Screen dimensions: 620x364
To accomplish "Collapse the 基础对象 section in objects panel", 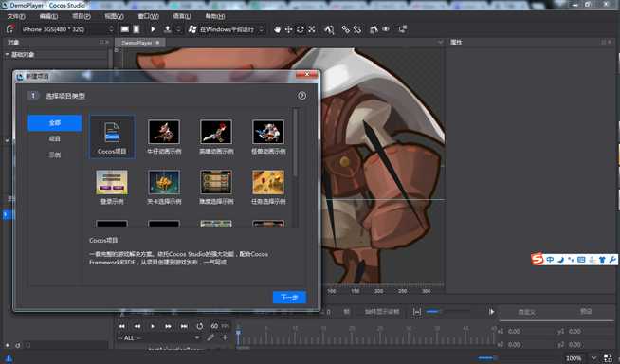I will coord(8,55).
